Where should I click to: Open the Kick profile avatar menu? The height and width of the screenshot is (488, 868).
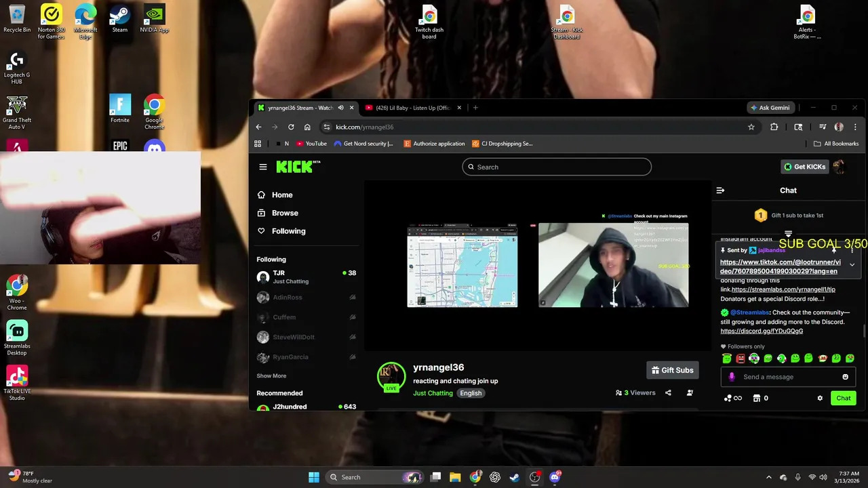840,167
